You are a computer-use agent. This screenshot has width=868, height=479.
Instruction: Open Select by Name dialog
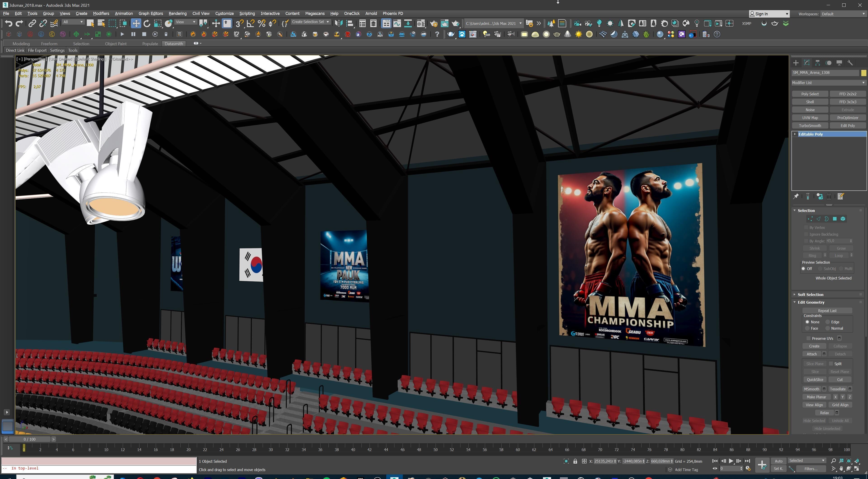(101, 23)
